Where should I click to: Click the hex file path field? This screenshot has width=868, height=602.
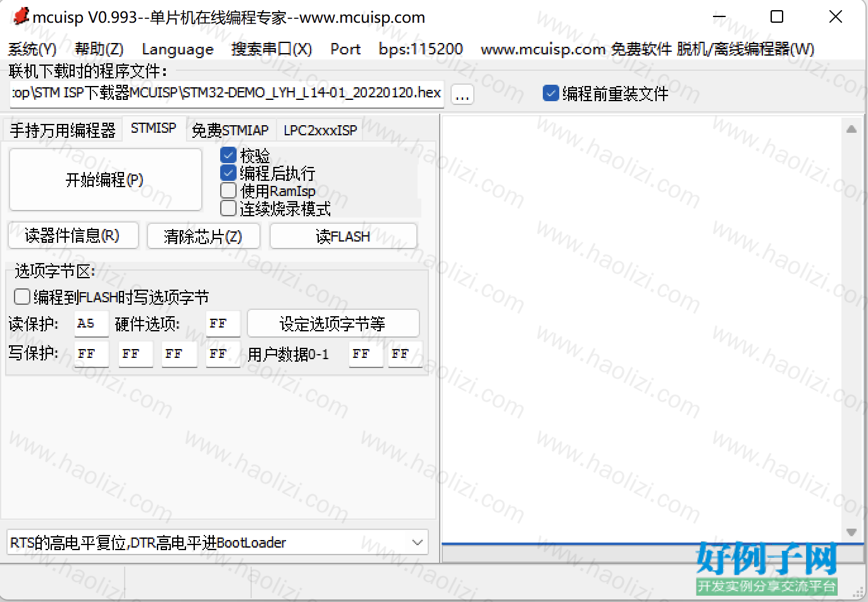226,94
